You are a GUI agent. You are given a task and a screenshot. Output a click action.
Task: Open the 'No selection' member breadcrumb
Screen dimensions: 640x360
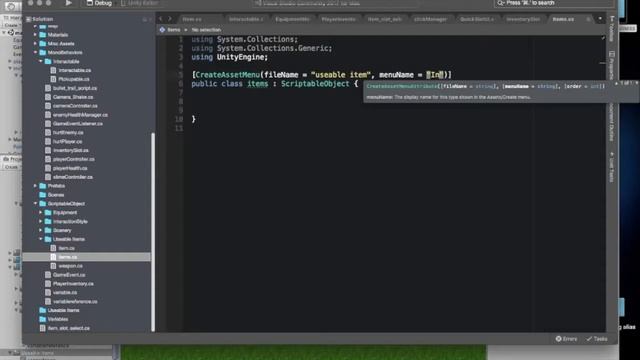(206, 30)
